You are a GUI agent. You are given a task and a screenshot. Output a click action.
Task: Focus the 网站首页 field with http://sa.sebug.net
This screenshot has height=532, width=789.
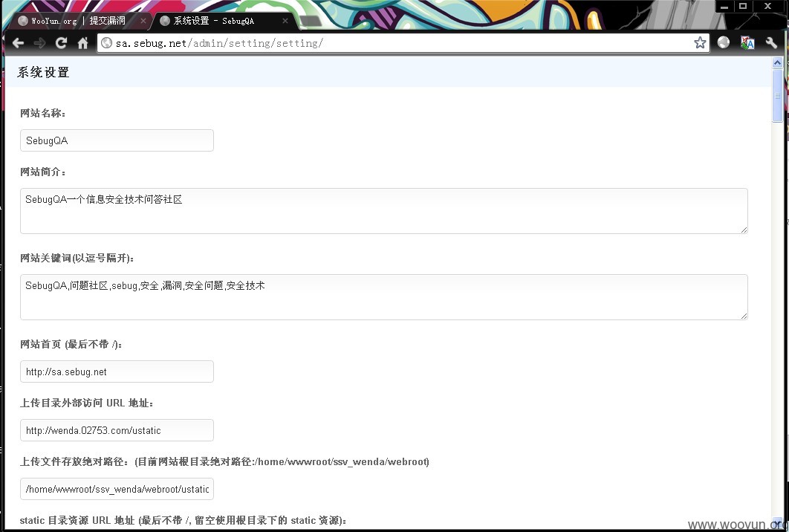click(x=117, y=372)
